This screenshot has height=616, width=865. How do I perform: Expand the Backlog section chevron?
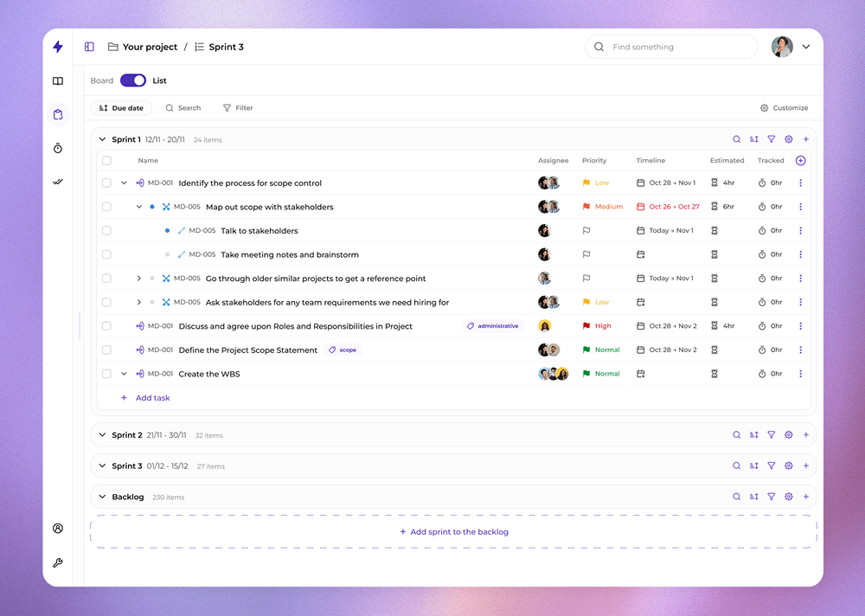tap(102, 497)
